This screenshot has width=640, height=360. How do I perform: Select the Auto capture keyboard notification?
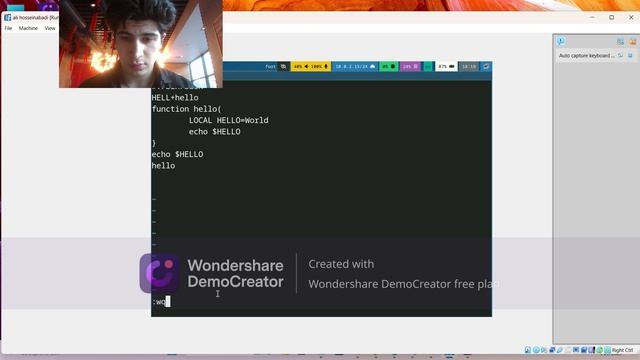pos(587,56)
